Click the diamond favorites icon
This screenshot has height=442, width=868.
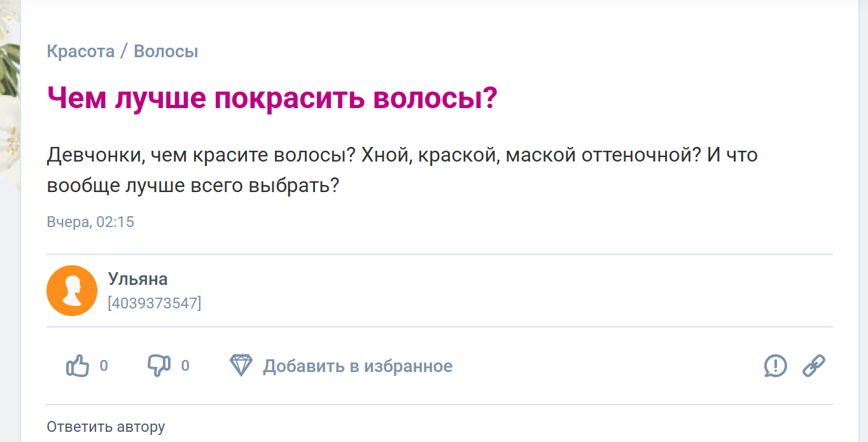pos(241,366)
